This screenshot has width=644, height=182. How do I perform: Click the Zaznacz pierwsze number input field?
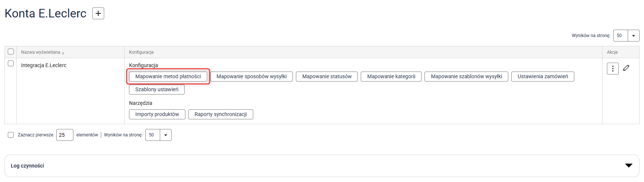[65, 135]
